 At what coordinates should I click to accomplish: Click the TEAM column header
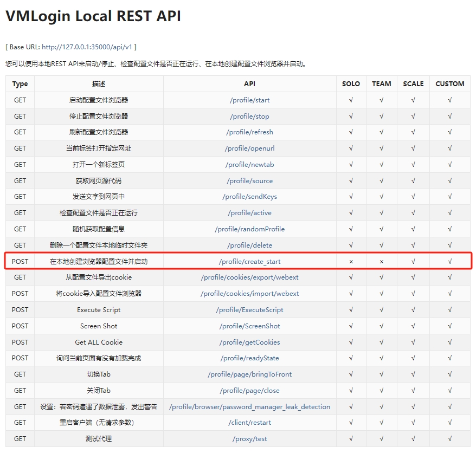(x=382, y=84)
